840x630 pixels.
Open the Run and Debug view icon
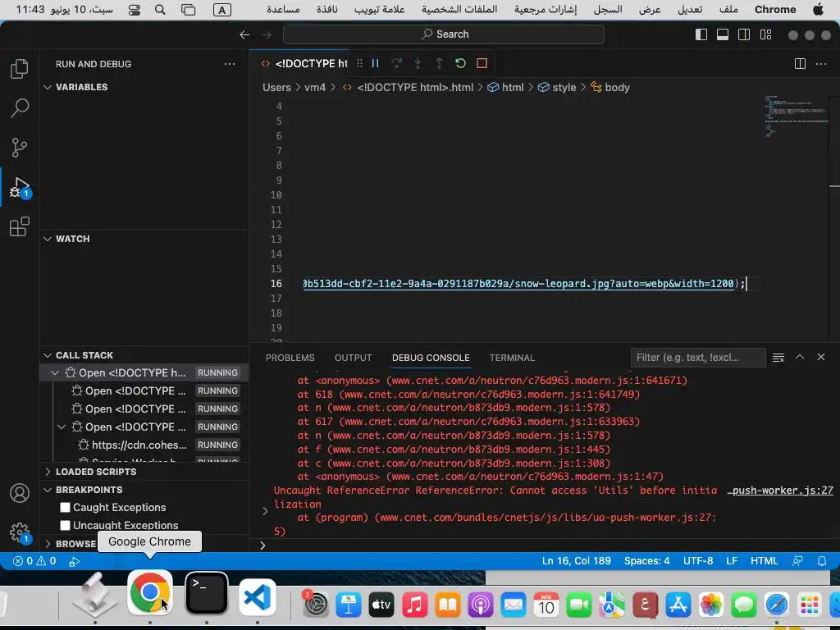point(20,188)
